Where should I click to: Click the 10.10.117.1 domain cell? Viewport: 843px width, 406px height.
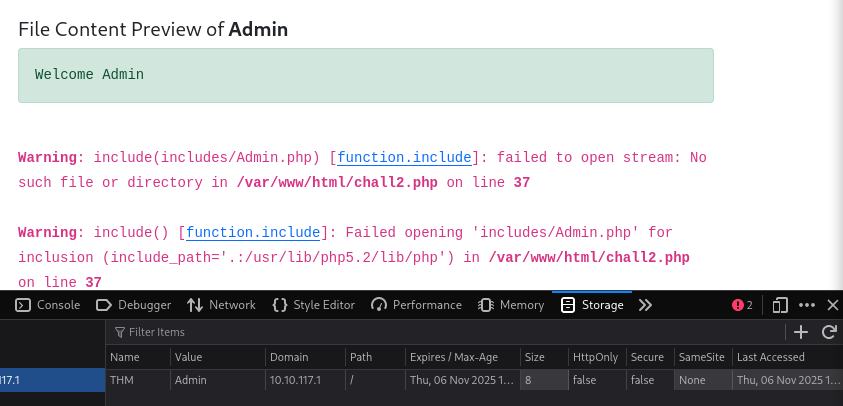point(305,380)
